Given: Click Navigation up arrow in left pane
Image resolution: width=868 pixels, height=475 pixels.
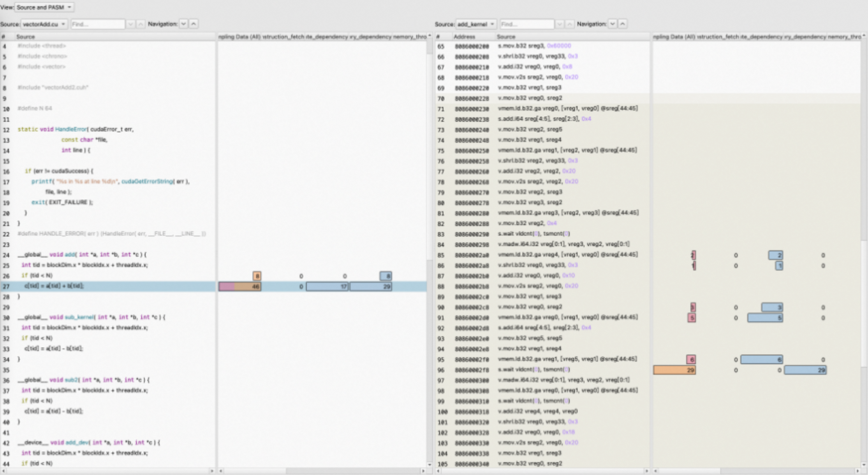Looking at the screenshot, I should pos(194,24).
